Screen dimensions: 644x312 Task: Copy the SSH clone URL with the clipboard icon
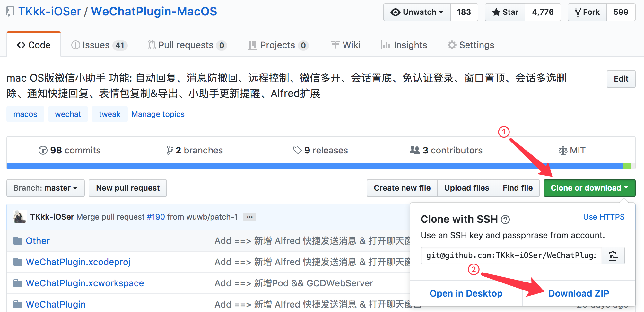pyautogui.click(x=613, y=256)
